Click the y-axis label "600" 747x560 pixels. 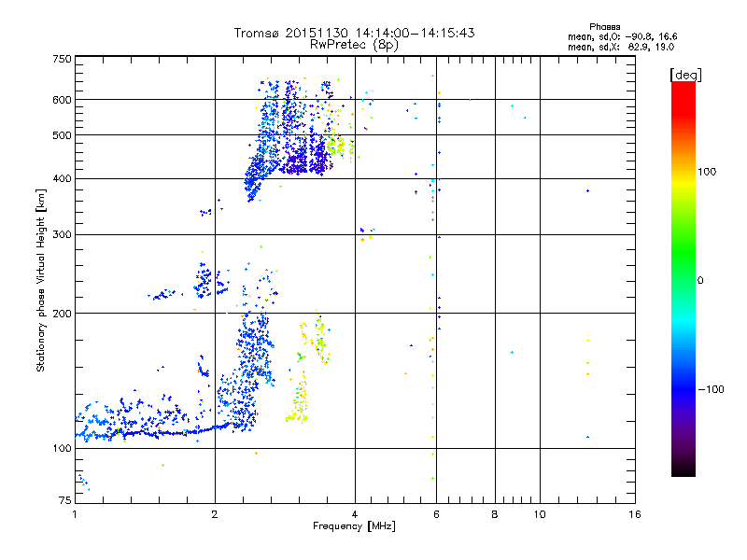click(x=62, y=100)
